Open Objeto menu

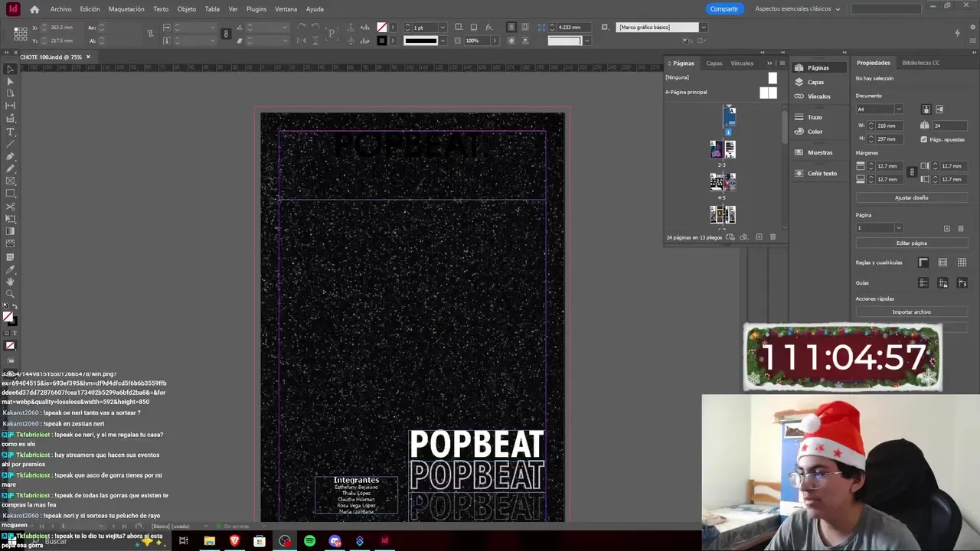[x=187, y=9]
